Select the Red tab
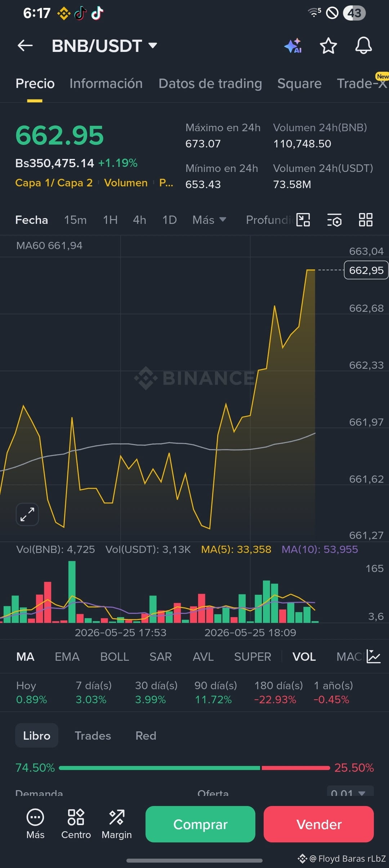 point(146,735)
